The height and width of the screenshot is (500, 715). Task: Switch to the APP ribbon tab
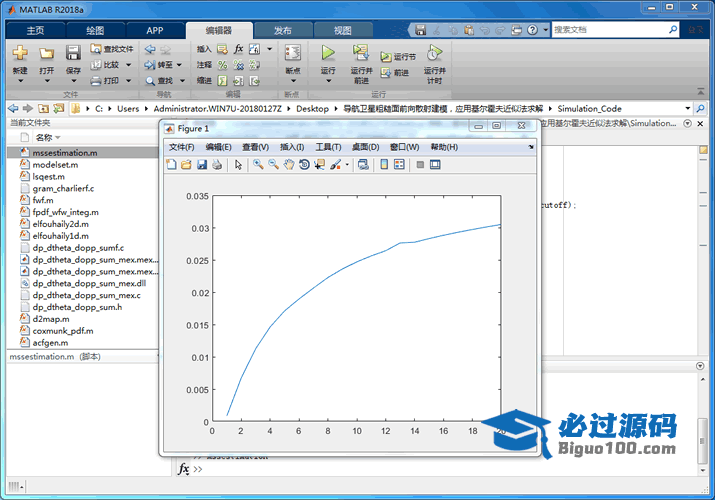pos(155,31)
